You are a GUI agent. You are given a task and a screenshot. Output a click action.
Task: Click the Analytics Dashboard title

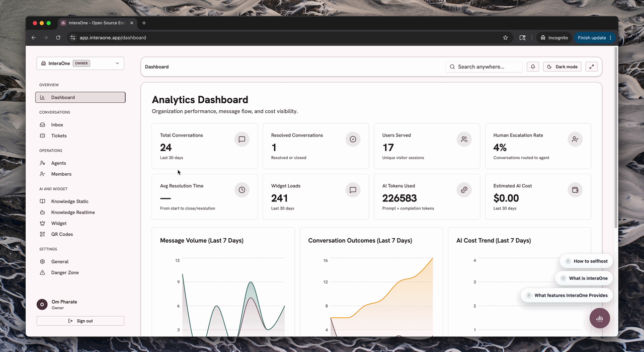point(200,100)
